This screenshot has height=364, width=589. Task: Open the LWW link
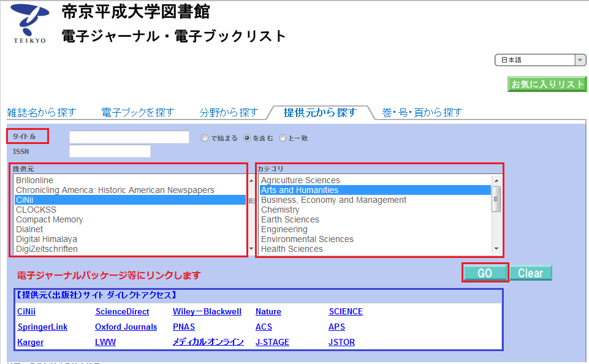click(x=105, y=342)
